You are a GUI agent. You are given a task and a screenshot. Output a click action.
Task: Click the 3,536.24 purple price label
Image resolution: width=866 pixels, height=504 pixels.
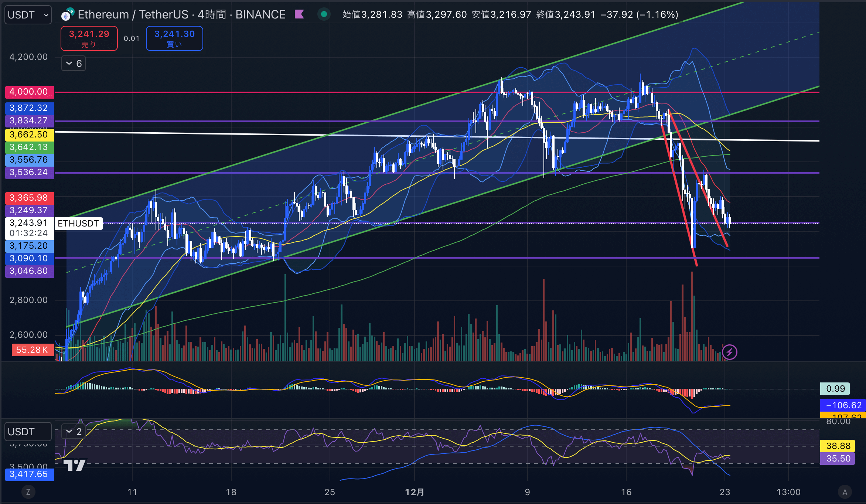[x=29, y=172]
